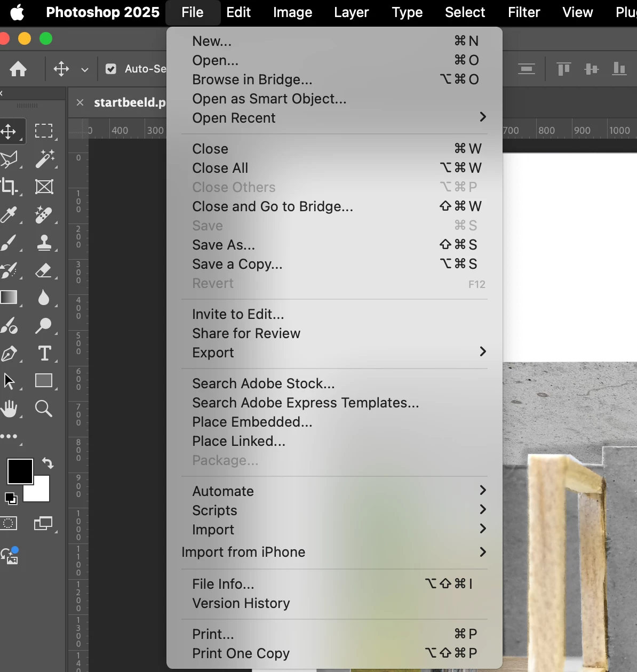Viewport: 637px width, 672px height.
Task: Reset default foreground and background colors
Action: point(11,499)
